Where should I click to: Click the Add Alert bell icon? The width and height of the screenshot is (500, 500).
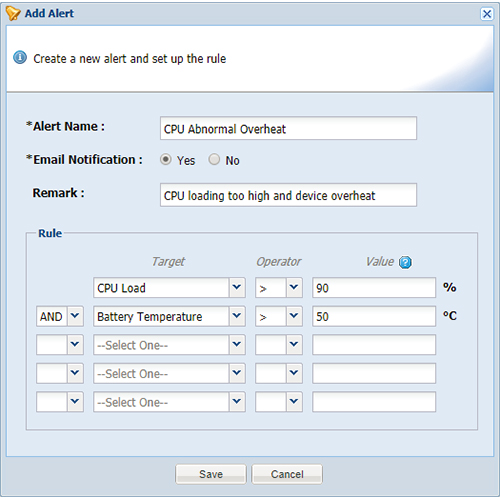point(13,14)
